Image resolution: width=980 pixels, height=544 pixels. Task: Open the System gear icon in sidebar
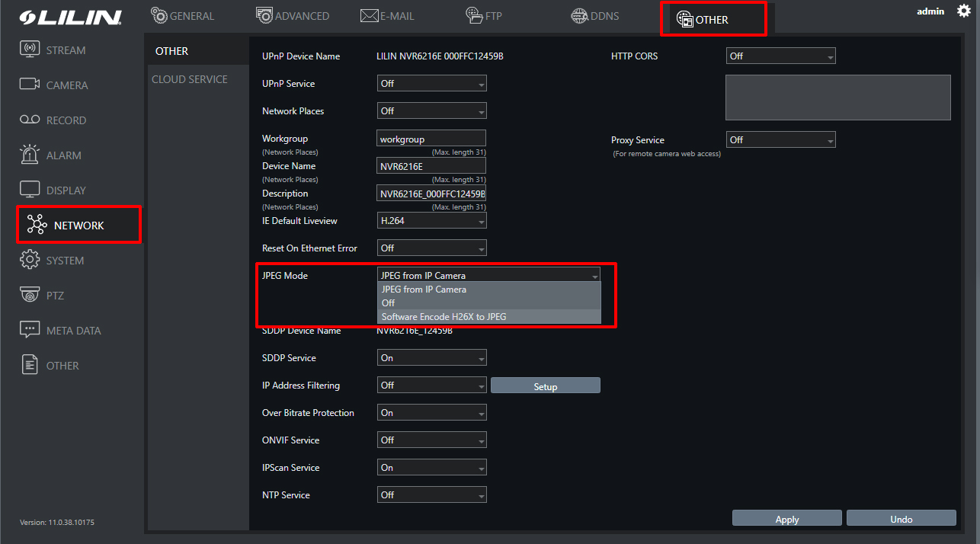pyautogui.click(x=30, y=260)
